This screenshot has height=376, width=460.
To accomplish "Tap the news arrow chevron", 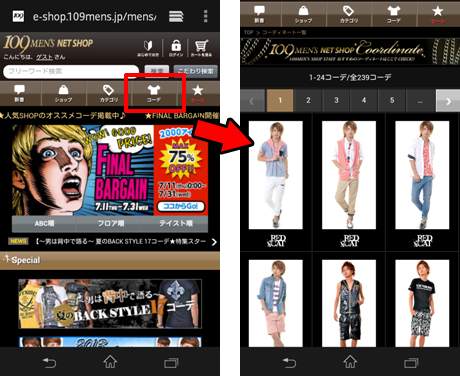I will click(214, 242).
